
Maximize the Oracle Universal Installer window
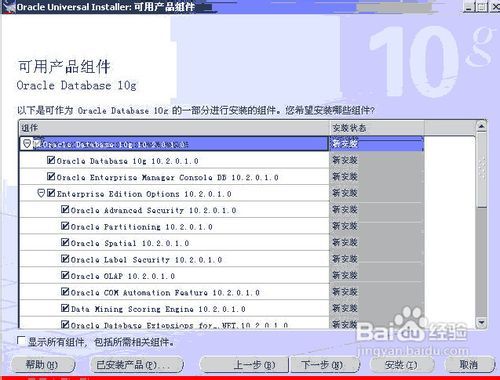point(482,7)
